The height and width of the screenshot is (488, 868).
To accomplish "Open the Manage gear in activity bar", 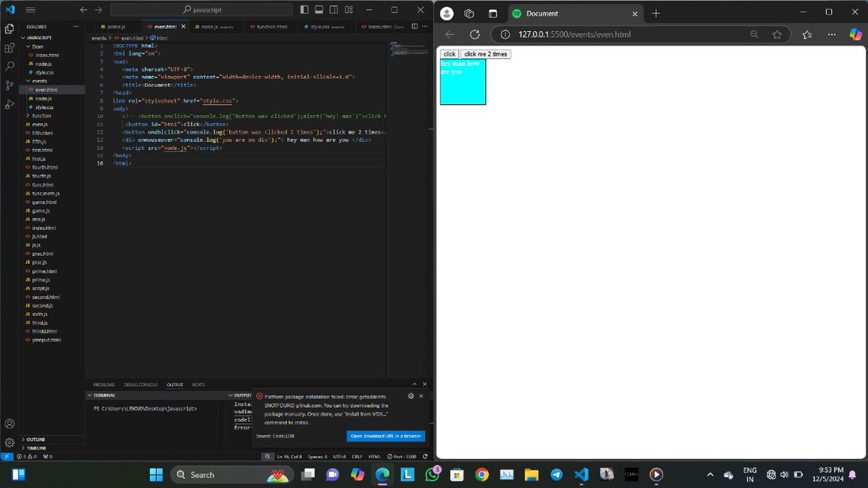I will 9,442.
